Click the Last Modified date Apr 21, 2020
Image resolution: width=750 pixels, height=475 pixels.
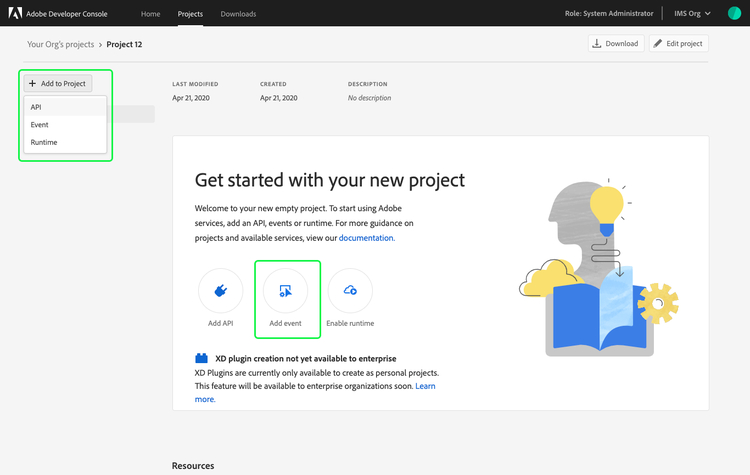[x=191, y=98]
